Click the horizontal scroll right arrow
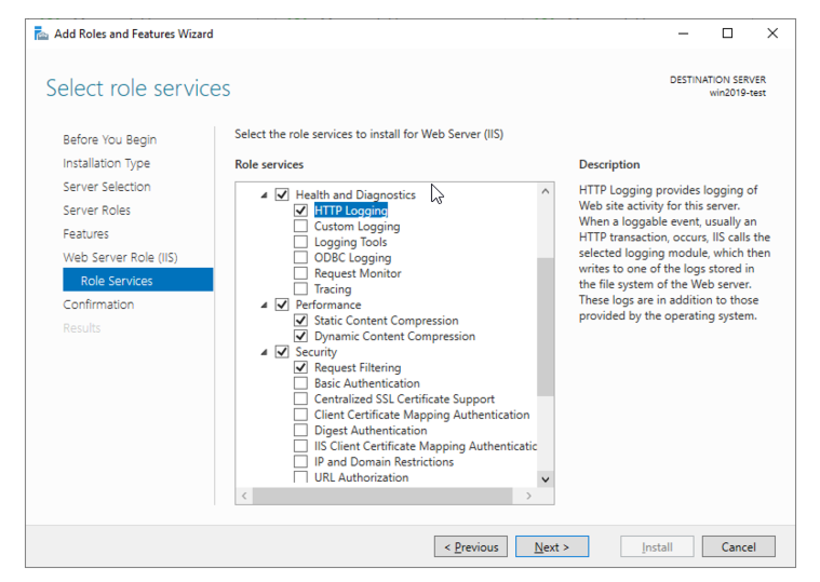This screenshot has width=820, height=582. coord(529,495)
